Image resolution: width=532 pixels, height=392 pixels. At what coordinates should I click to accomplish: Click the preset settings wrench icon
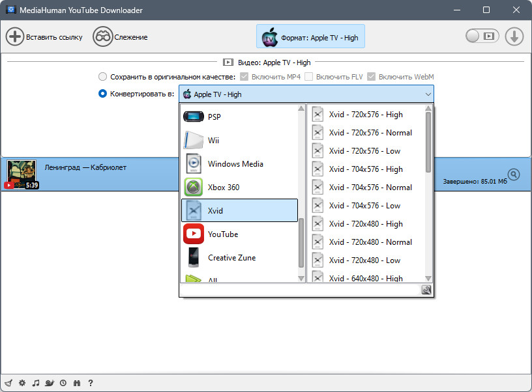coord(426,290)
